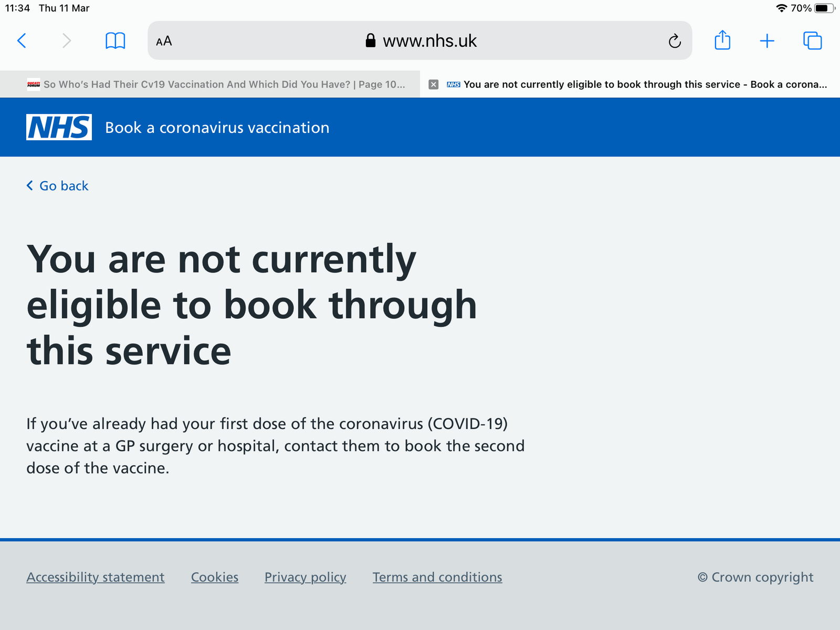Open the AA reader view menu

coord(164,41)
